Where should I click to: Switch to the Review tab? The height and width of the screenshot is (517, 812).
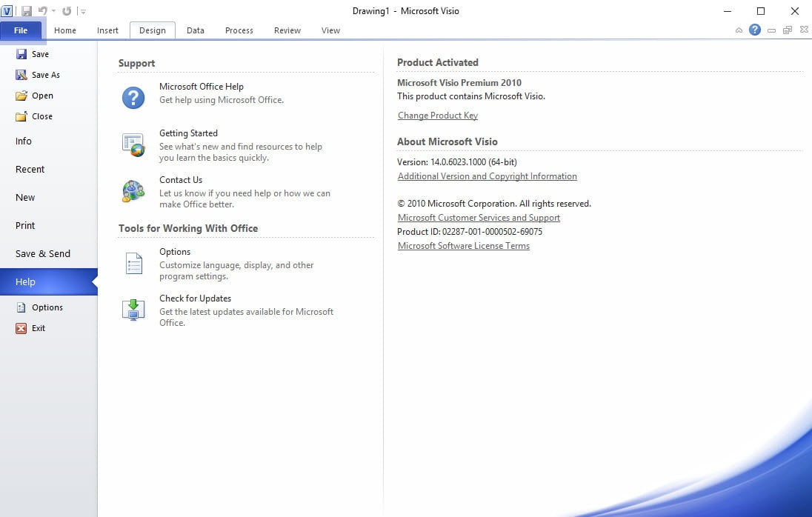coord(287,30)
